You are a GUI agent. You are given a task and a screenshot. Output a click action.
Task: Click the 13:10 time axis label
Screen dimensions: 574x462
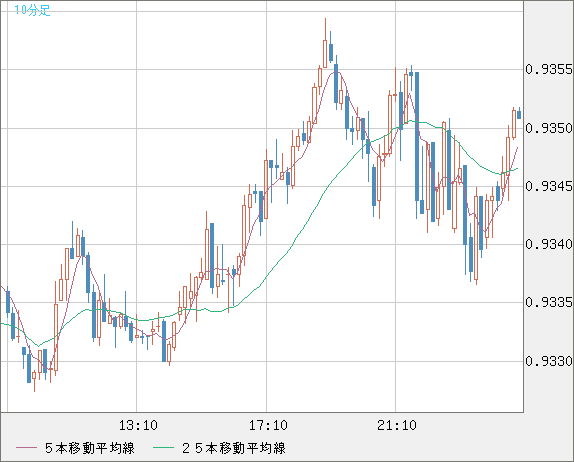tap(138, 425)
